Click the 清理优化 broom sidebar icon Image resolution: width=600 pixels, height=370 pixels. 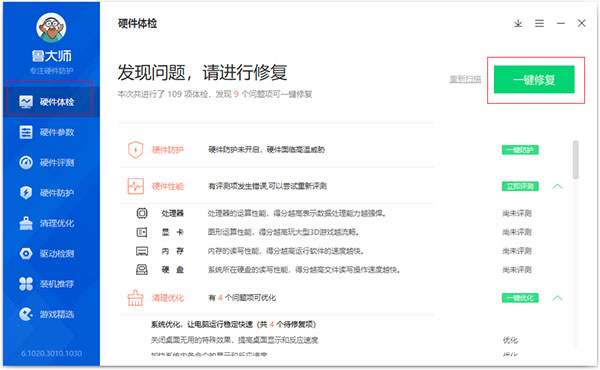(x=26, y=223)
